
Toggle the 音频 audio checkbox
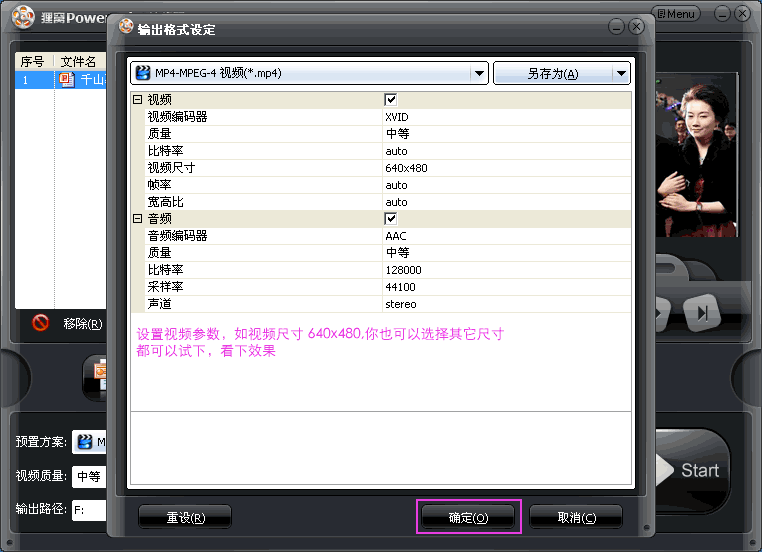coord(391,218)
